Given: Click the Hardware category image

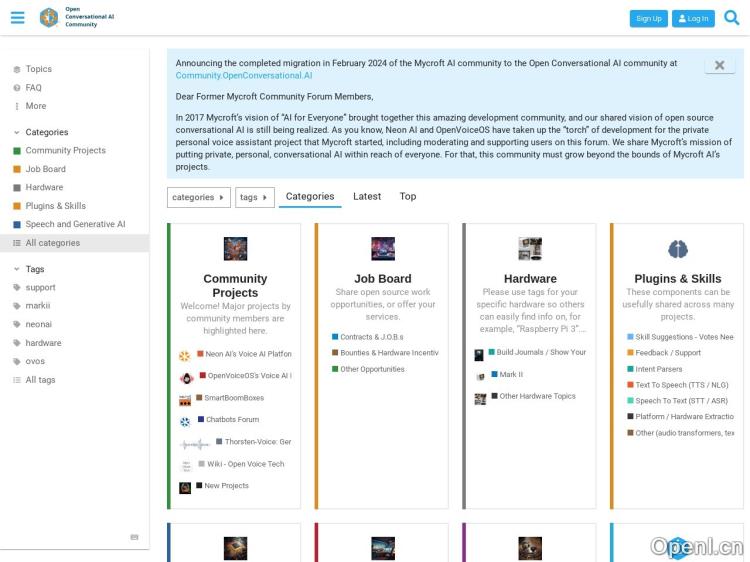Looking at the screenshot, I should click(x=530, y=249).
